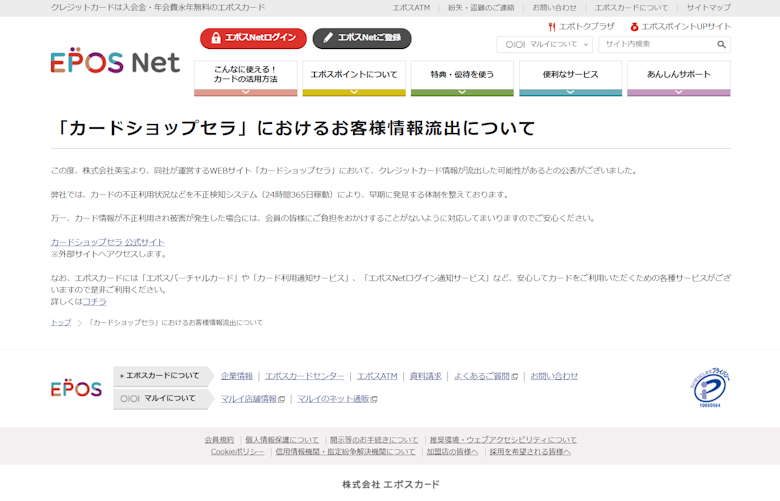
Task: Open 採用を希望される皆様へ link
Action: tap(530, 452)
